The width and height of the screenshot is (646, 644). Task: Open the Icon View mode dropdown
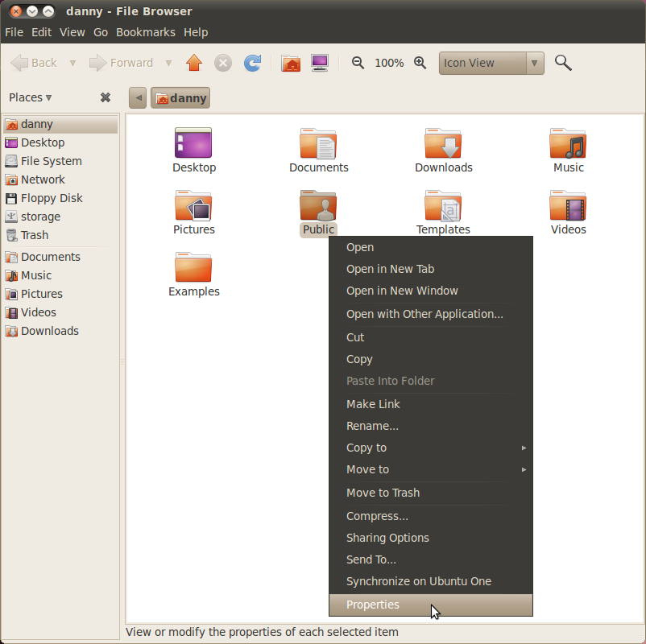point(491,63)
